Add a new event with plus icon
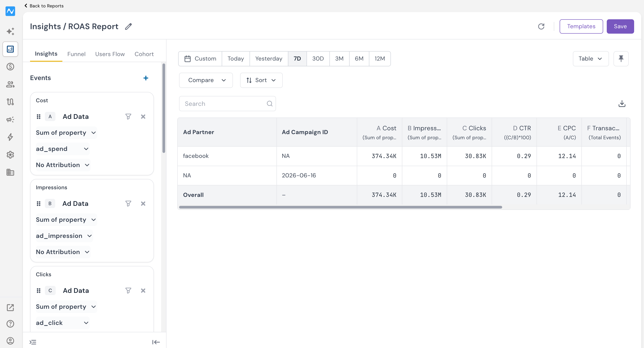Viewport: 644px width, 348px height. pyautogui.click(x=146, y=78)
